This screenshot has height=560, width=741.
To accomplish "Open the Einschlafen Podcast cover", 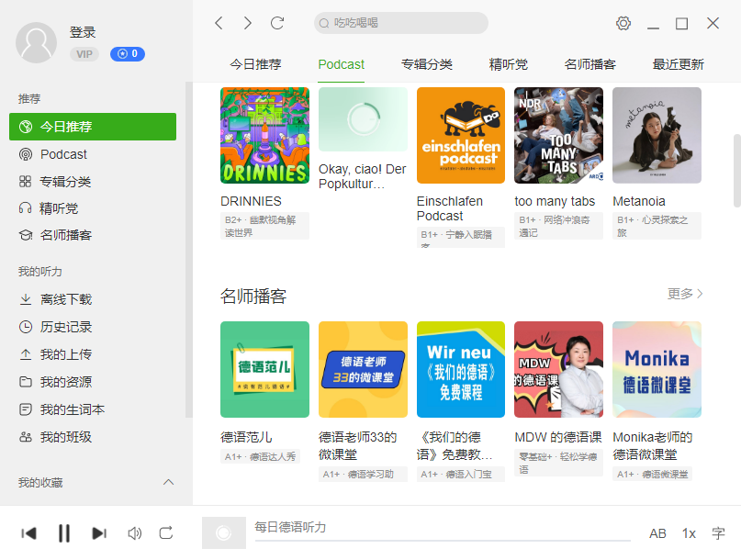I will coord(461,135).
